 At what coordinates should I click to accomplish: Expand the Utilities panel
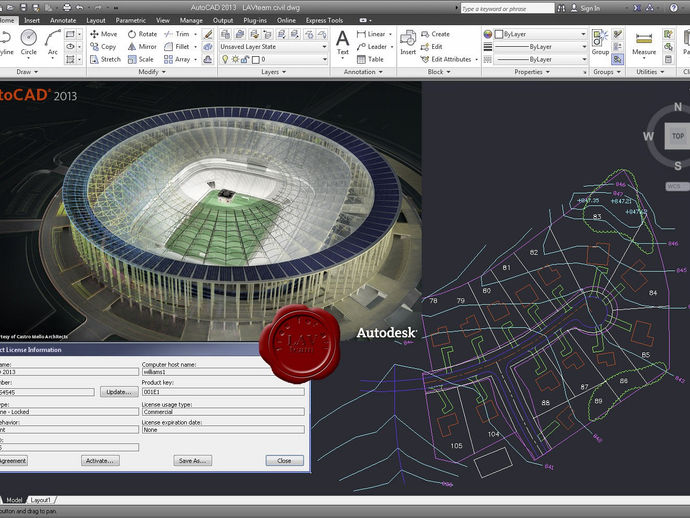[x=650, y=72]
